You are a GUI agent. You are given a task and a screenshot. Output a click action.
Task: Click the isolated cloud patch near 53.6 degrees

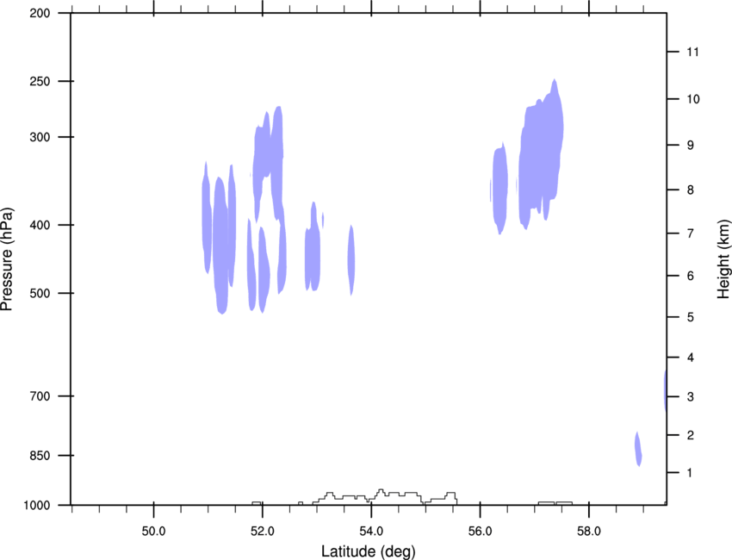(351, 259)
